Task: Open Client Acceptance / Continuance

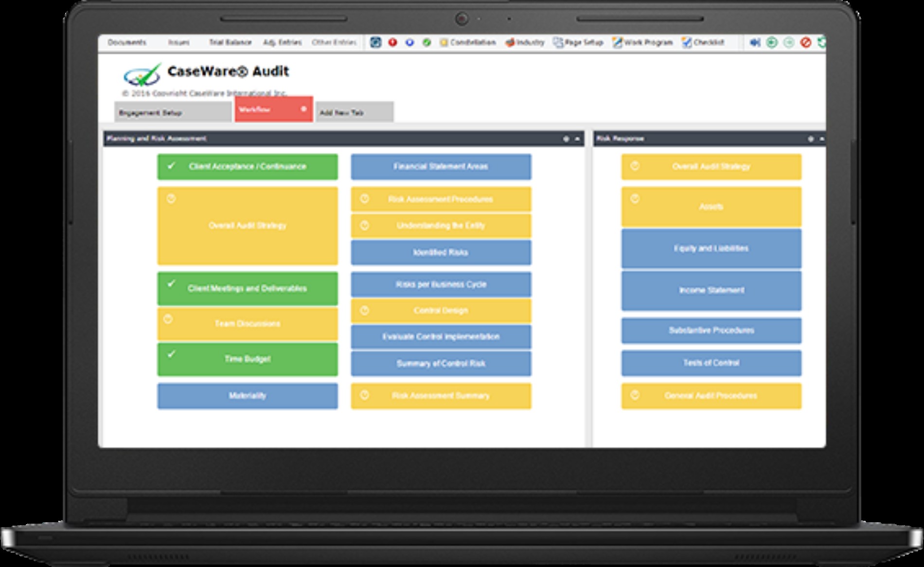Action: tap(248, 166)
